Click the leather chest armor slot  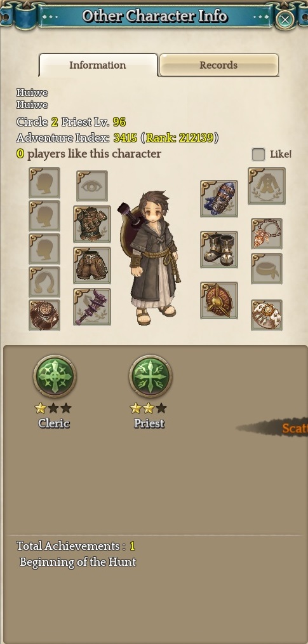92,224
